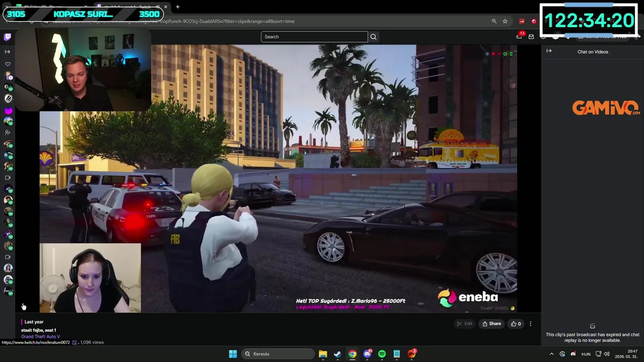
Task: Open the Grand Theft Auto V link
Action: pyautogui.click(x=40, y=336)
